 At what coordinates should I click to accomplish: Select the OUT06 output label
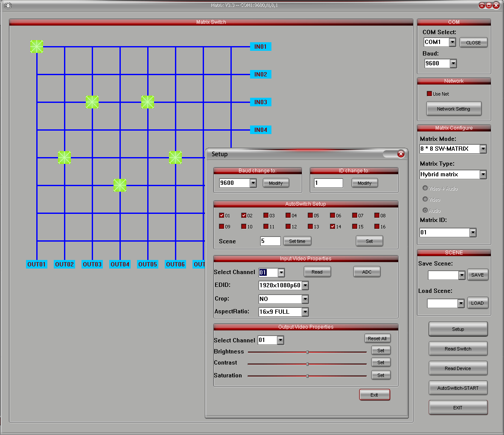pyautogui.click(x=175, y=264)
